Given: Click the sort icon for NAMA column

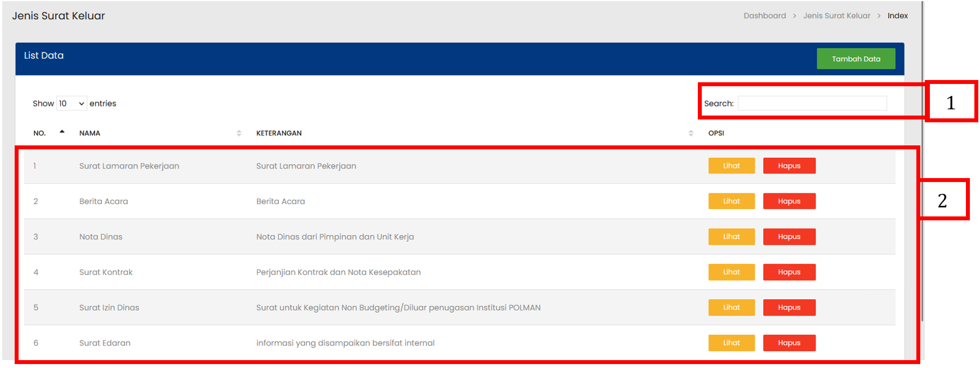Looking at the screenshot, I should tap(239, 133).
